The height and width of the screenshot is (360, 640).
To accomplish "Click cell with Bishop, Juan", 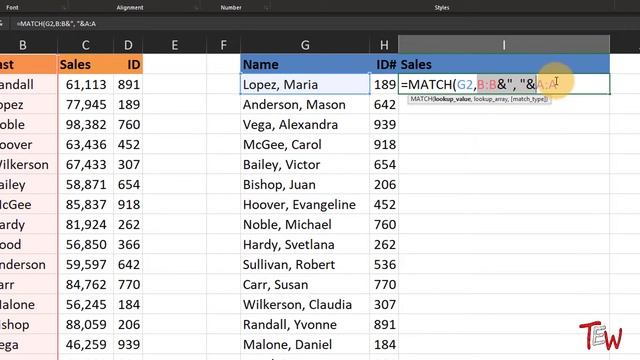I will (x=305, y=184).
